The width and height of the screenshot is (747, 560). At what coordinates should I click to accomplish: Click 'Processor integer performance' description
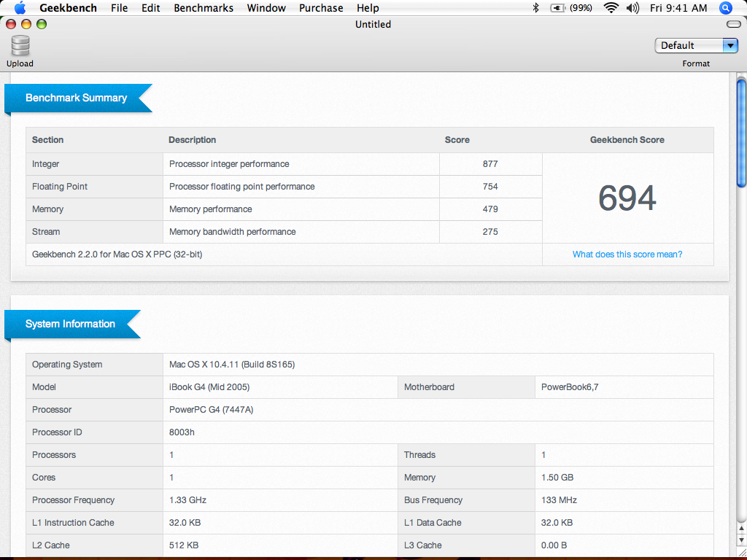pyautogui.click(x=229, y=164)
